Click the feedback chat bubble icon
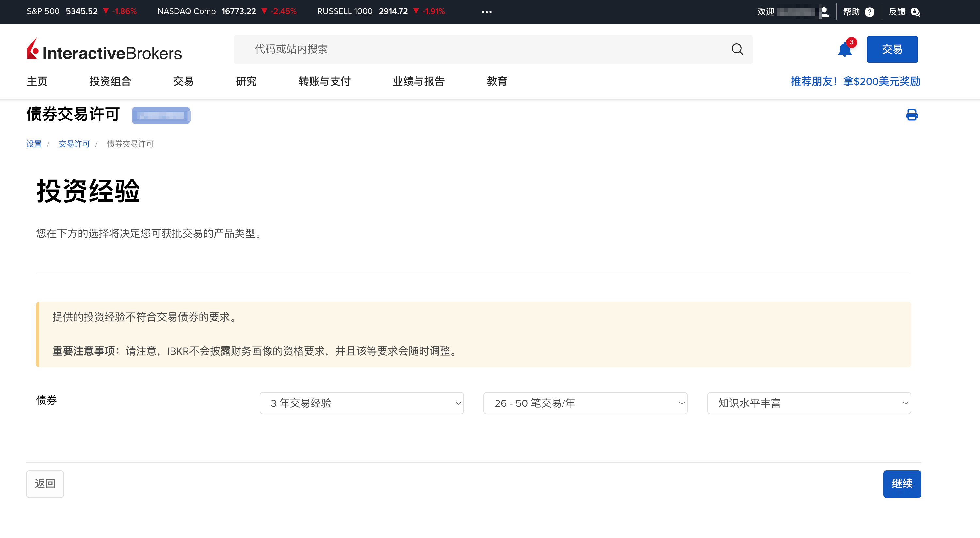 point(915,12)
